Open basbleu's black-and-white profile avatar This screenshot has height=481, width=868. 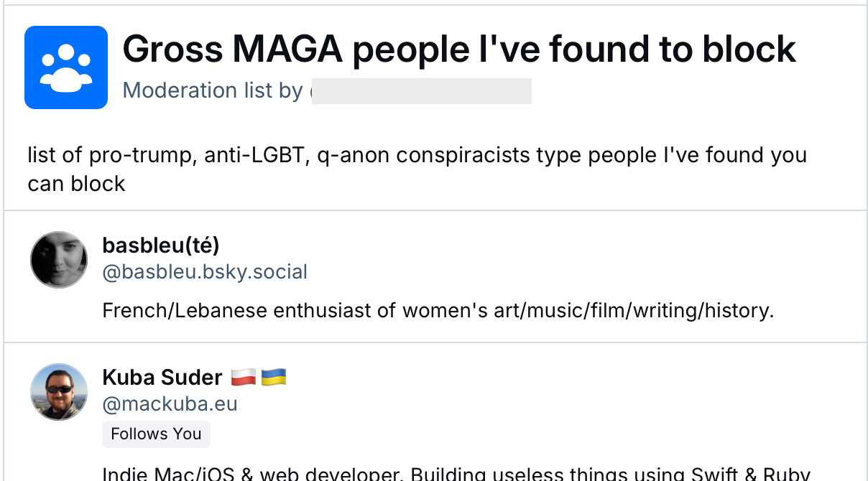[x=59, y=259]
